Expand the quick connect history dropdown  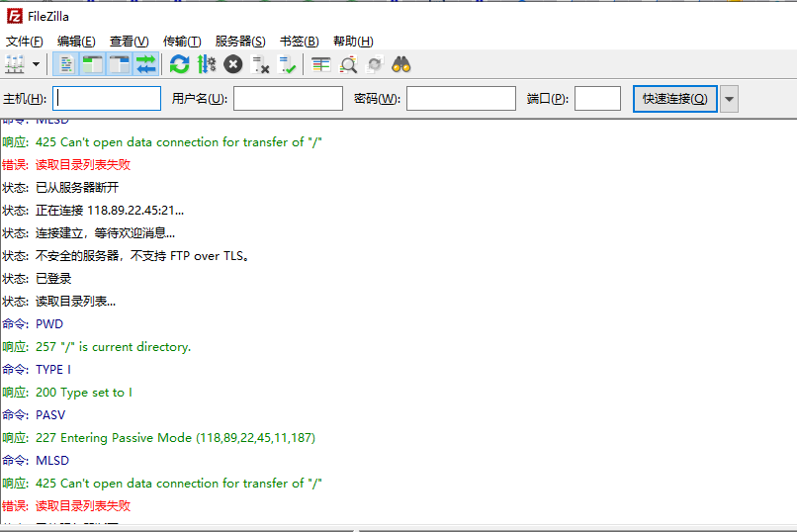[729, 99]
